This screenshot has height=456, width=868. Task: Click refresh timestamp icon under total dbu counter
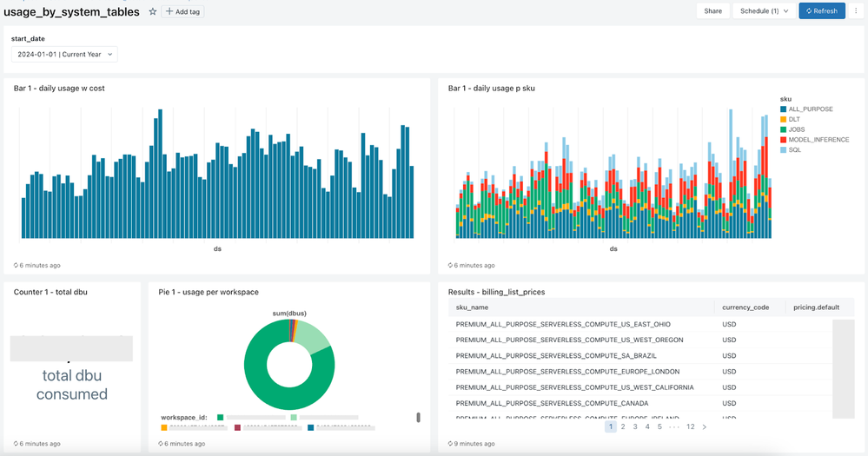coord(17,444)
